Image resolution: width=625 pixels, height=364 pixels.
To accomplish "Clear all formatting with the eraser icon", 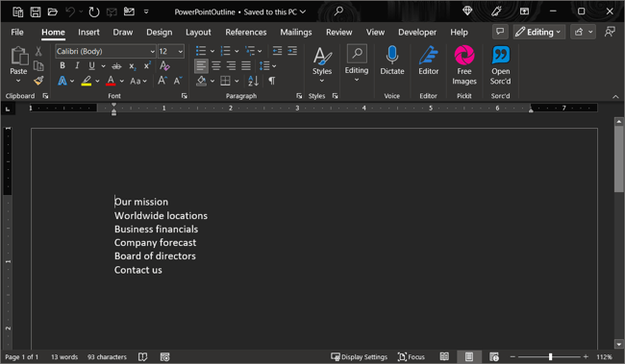I will point(164,65).
